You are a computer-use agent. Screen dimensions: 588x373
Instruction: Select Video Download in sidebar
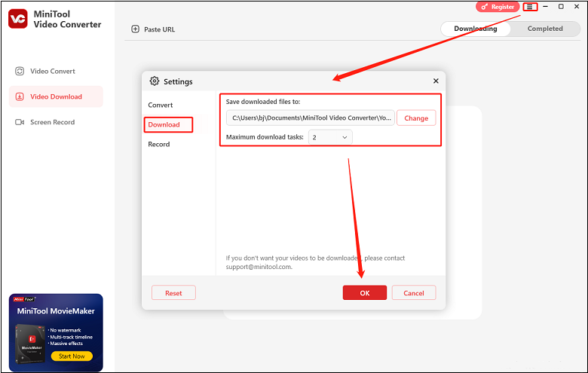[x=56, y=96]
